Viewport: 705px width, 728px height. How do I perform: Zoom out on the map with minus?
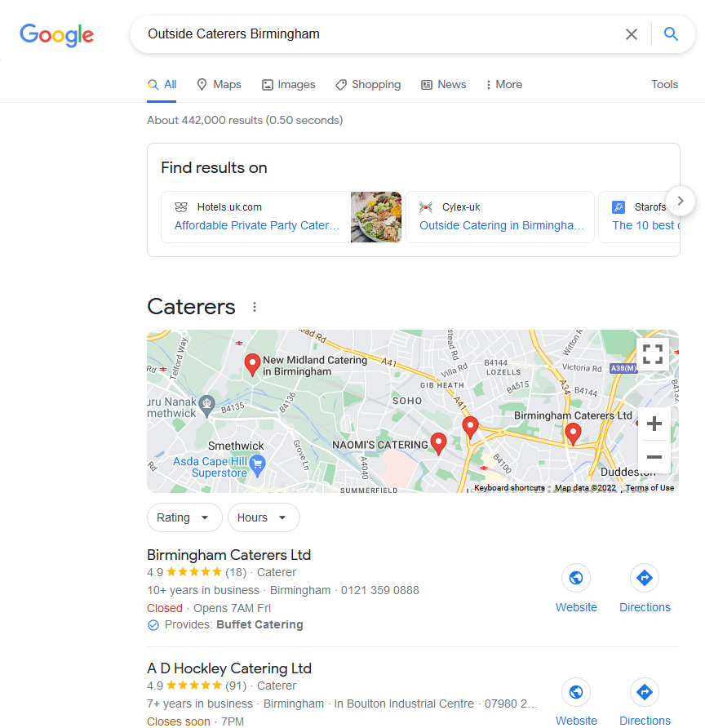coord(654,457)
